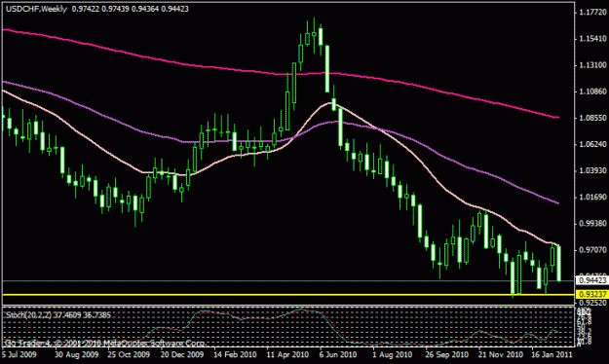Image resolution: width=609 pixels, height=364 pixels.
Task: Click the 1.17720 price axis label
Action: click(x=592, y=13)
